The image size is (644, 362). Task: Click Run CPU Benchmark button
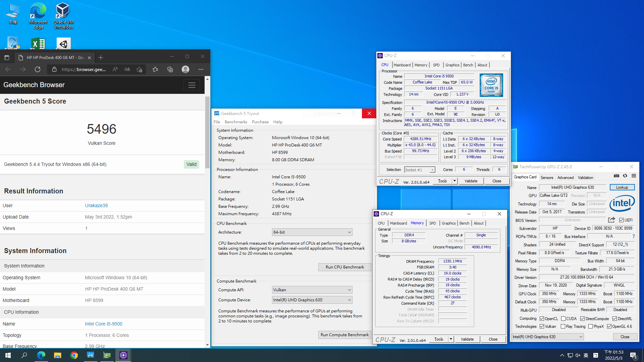(x=344, y=267)
